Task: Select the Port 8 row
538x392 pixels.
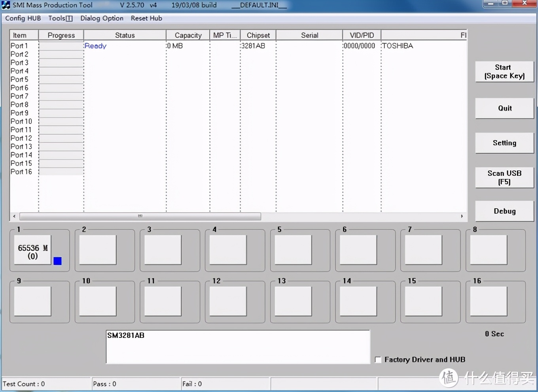Action: [238, 105]
